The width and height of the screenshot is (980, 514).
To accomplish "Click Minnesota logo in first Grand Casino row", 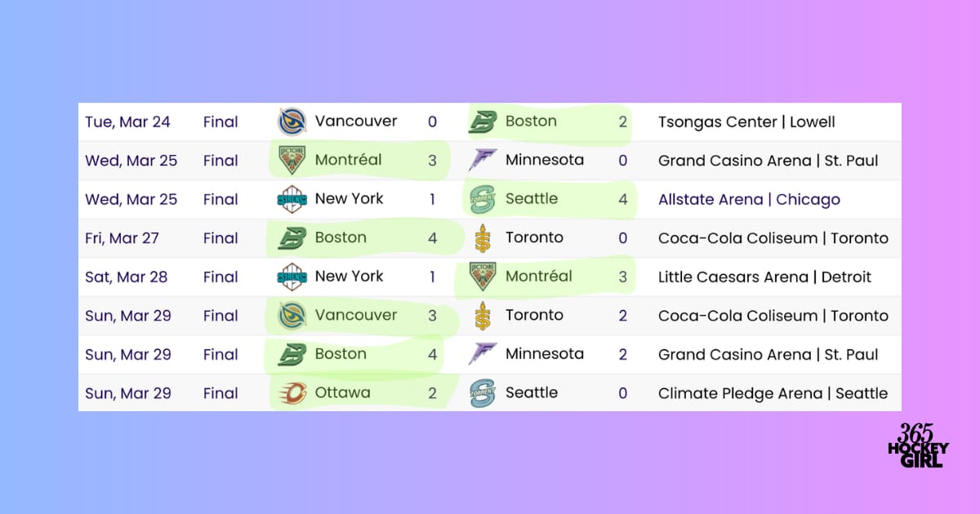I will [482, 161].
